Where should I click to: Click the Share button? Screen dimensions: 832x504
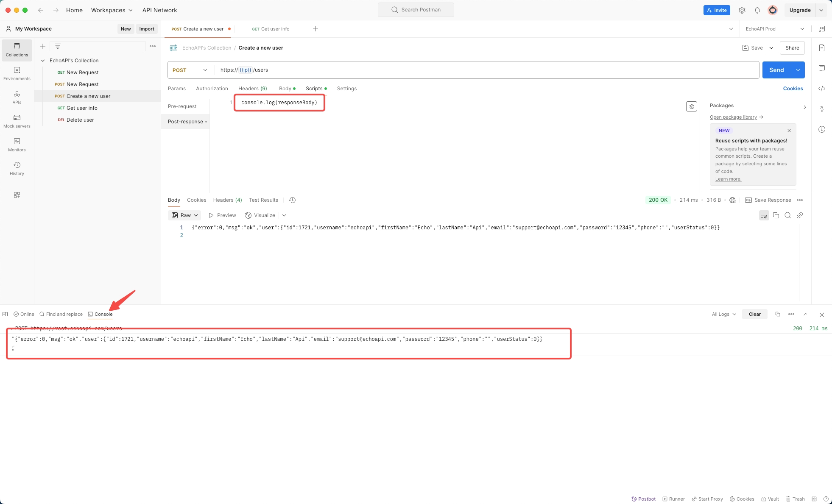click(792, 48)
